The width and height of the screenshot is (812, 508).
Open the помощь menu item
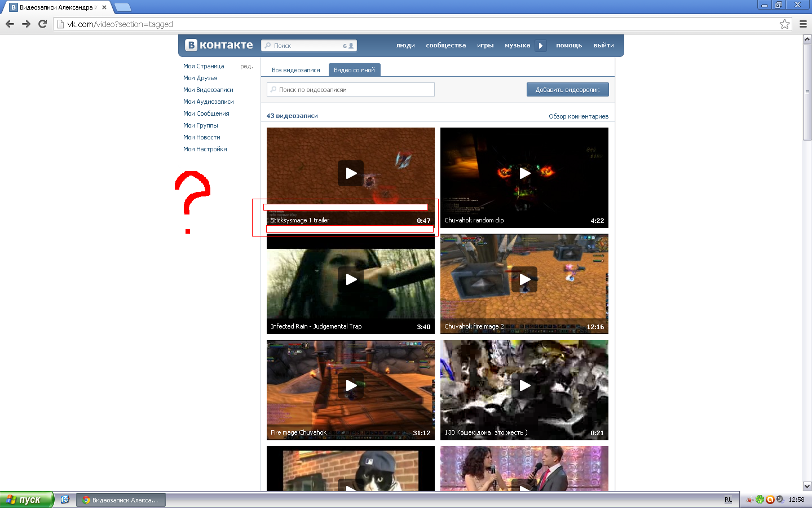(x=569, y=45)
